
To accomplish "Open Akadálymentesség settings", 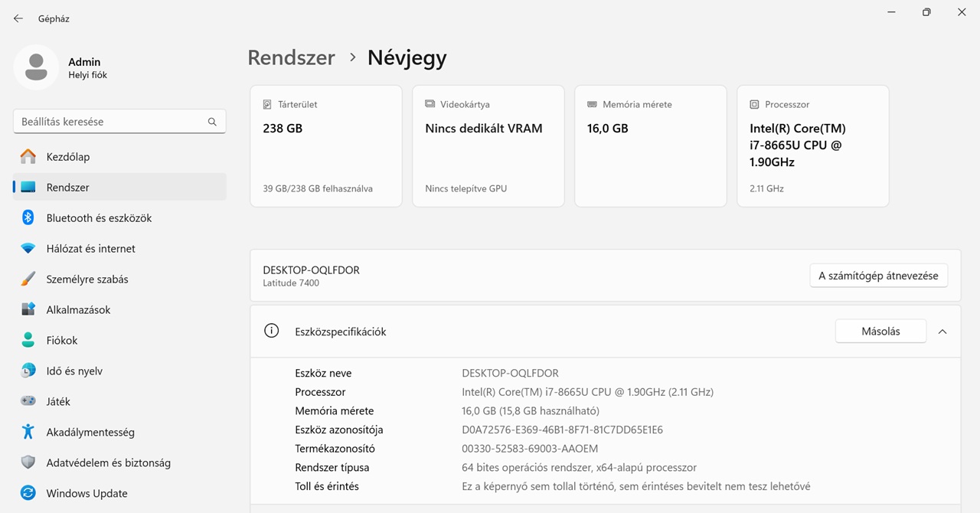I will (119, 432).
